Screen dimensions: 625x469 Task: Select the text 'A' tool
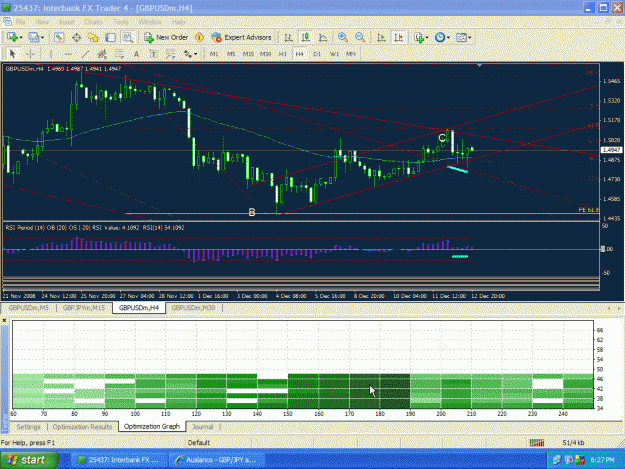136,54
